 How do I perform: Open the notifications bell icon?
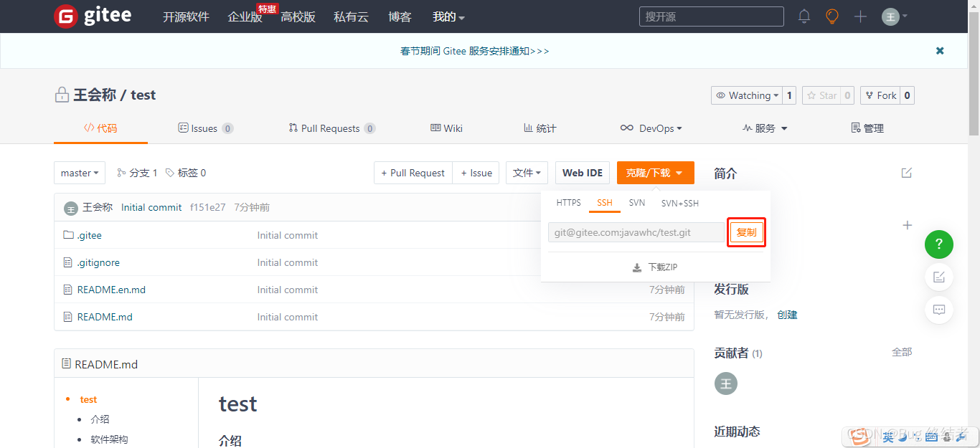click(804, 16)
